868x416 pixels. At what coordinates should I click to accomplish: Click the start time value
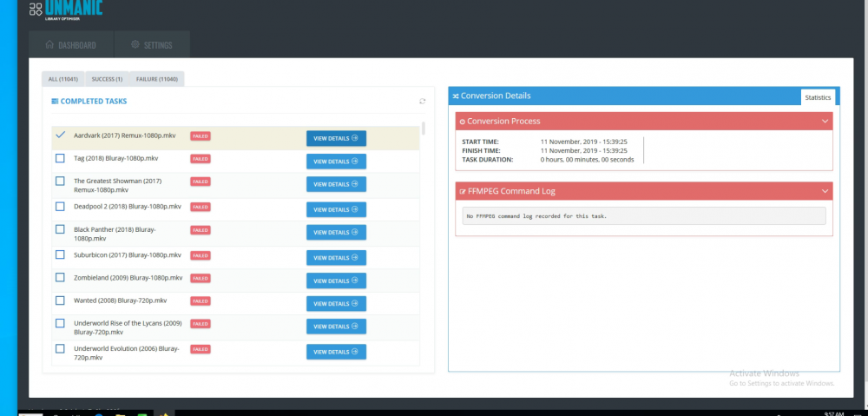point(584,142)
